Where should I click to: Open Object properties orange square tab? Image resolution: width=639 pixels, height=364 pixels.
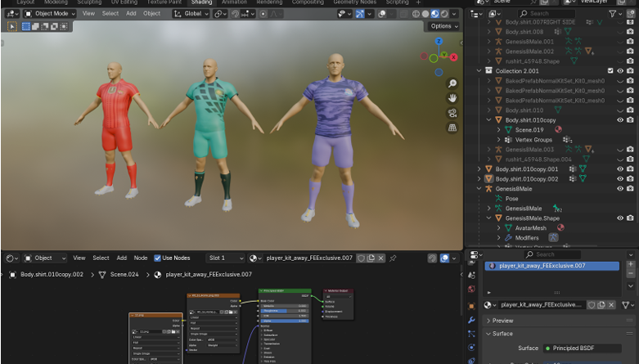471,306
